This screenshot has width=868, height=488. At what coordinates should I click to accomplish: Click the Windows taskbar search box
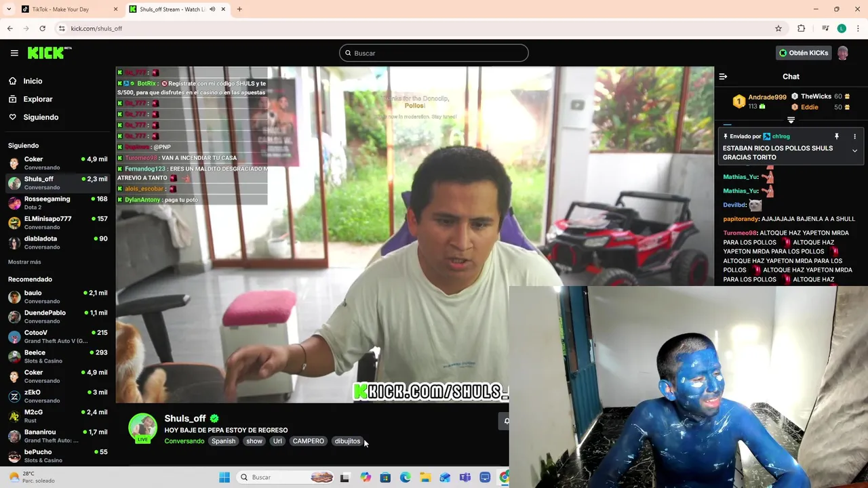tap(285, 477)
